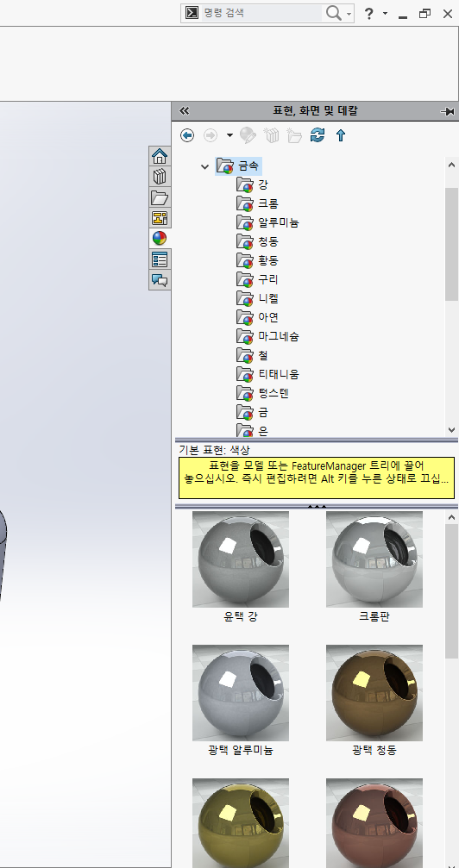
Task: Select the 금 folder
Action: pyautogui.click(x=252, y=412)
